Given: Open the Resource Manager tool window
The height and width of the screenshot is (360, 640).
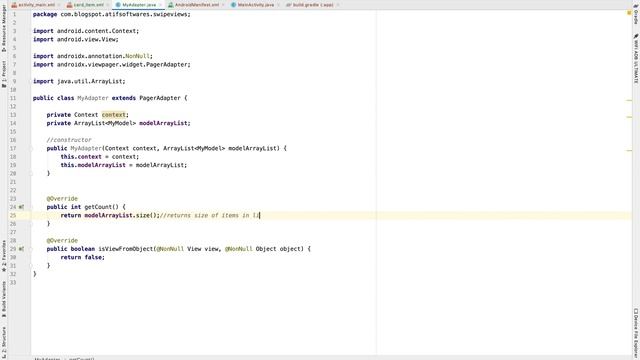Looking at the screenshot, I should [x=4, y=28].
